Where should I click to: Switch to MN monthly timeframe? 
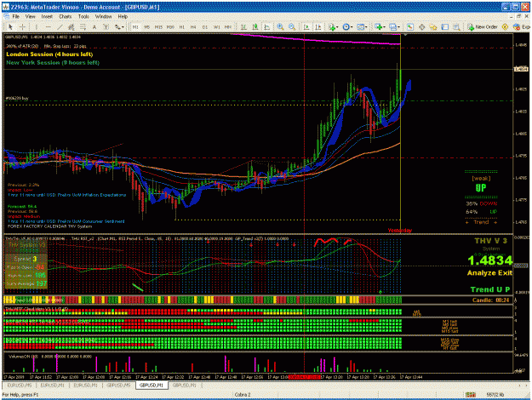pos(228,27)
